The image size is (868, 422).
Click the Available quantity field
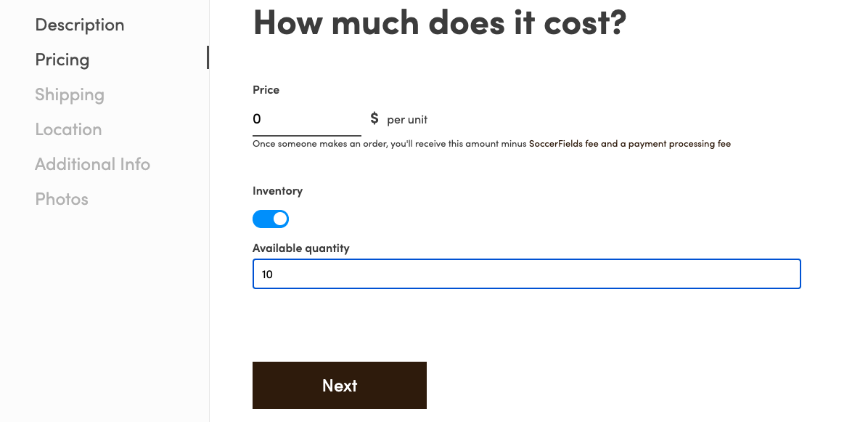pos(526,274)
